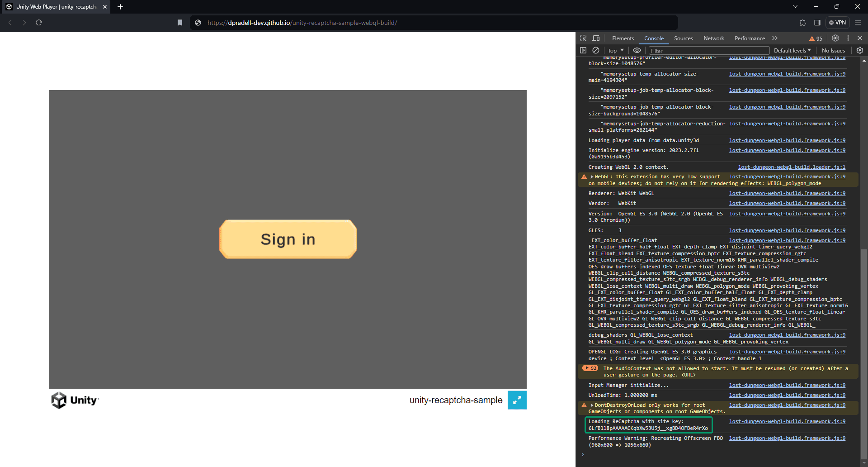Open DevTools settings gear
Viewport: 868px width, 467px height.
[835, 38]
